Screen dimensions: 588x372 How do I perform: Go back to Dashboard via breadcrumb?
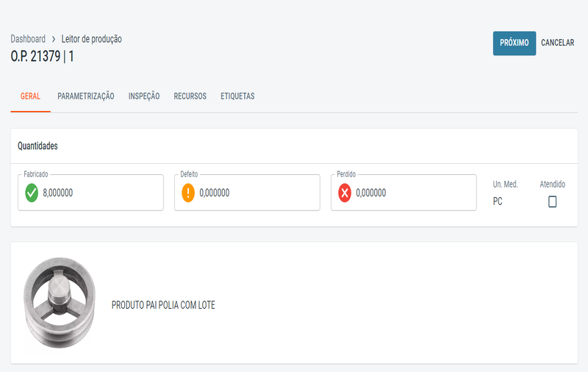(28, 39)
